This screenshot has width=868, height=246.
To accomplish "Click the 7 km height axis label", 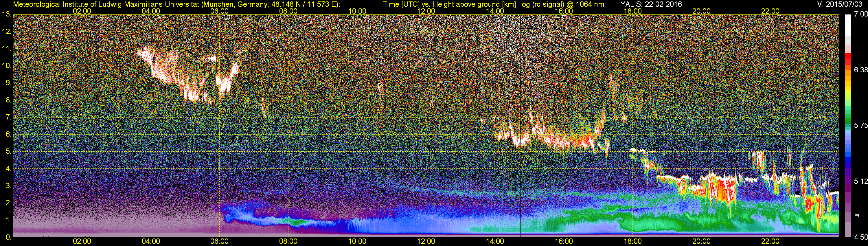I will 8,117.
